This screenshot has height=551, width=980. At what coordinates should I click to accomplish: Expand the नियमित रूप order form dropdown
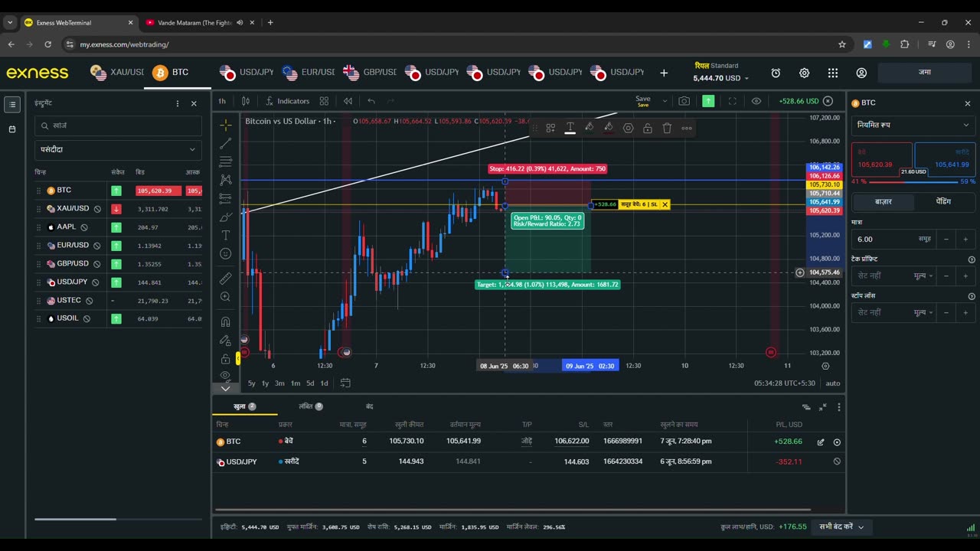pos(913,125)
